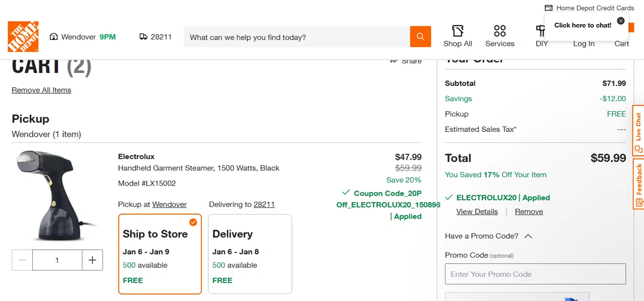
Task: Increase item quantity with plus button
Action: 92,260
